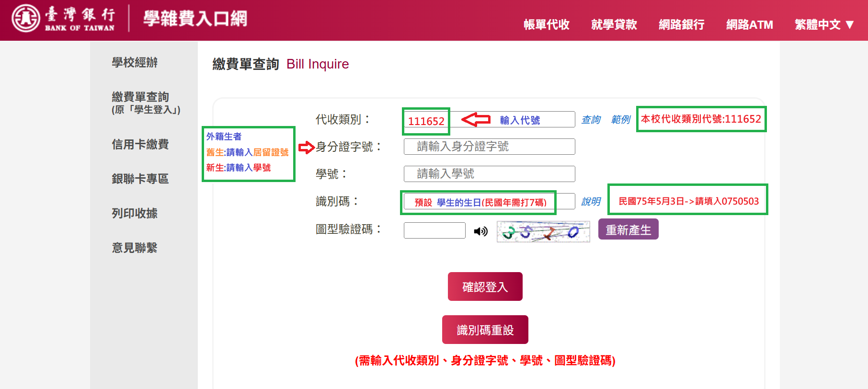The image size is (868, 389).
Task: Click 重新產生 to refresh the captcha
Action: [x=628, y=229]
